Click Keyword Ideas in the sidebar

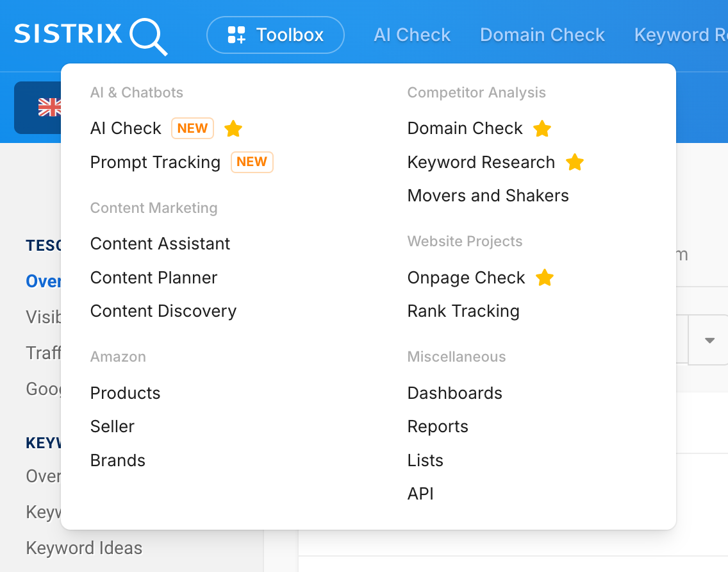pos(83,548)
